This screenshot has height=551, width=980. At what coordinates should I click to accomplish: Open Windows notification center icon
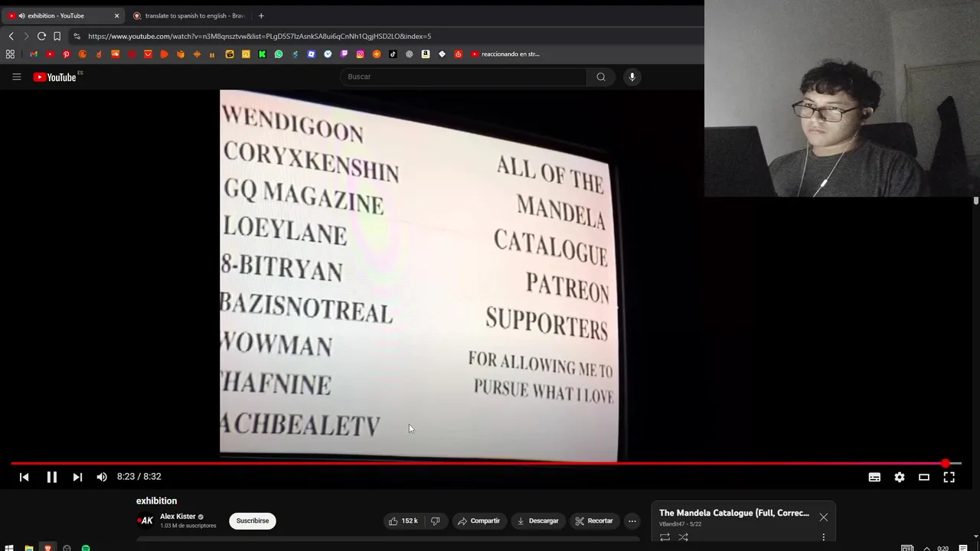click(x=963, y=548)
